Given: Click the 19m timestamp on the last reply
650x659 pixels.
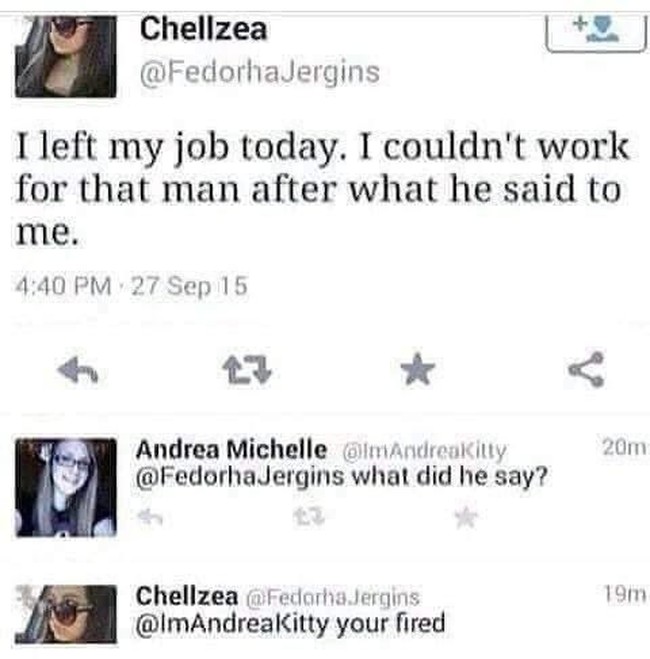Looking at the screenshot, I should (x=628, y=597).
